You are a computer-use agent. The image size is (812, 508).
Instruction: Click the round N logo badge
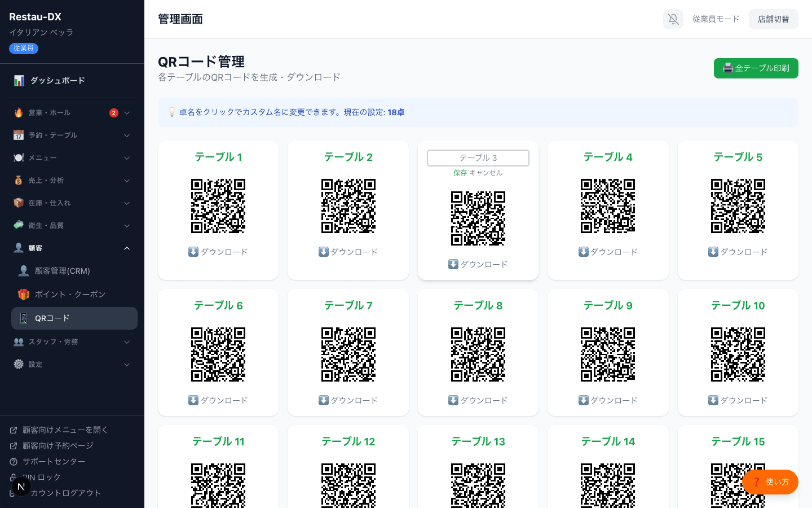[x=21, y=487]
